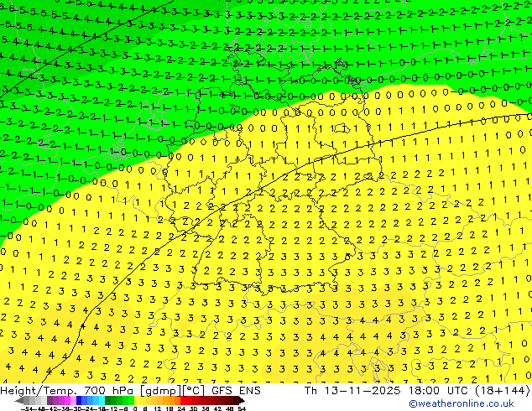
Task: Pick the cyan swatch above -18 in legend
Action: pyautogui.click(x=102, y=400)
